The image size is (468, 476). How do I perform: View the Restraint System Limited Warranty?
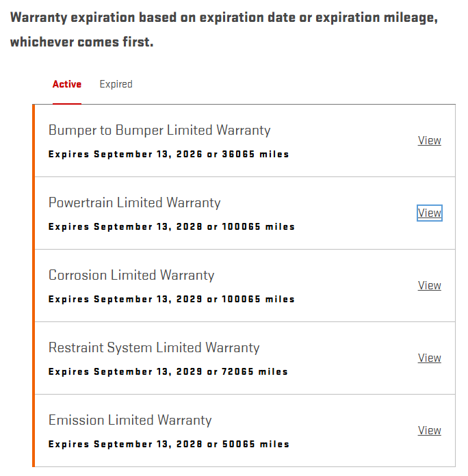[x=429, y=358]
